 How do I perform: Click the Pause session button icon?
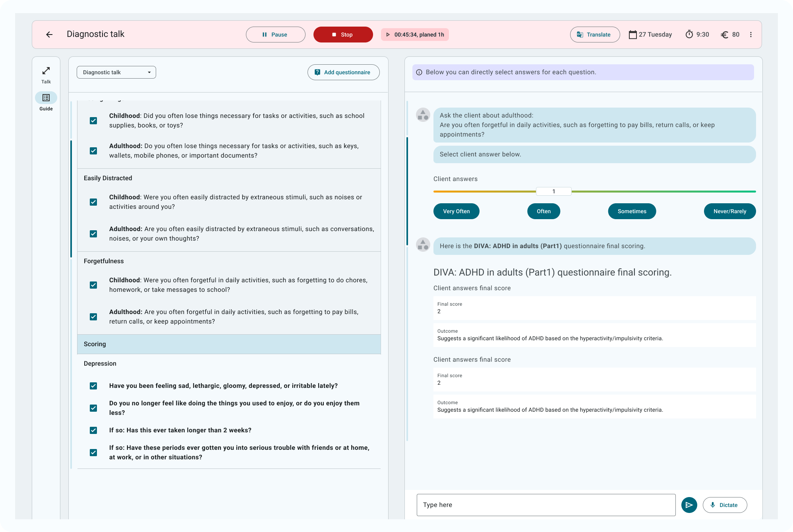(264, 35)
